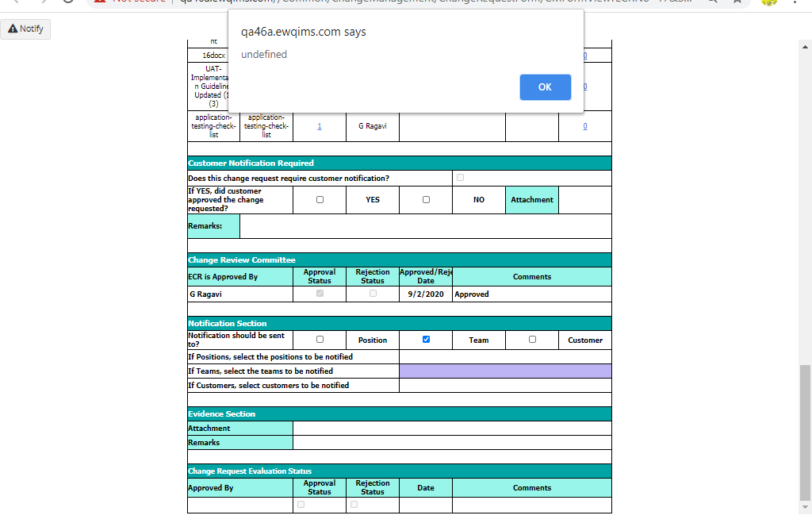This screenshot has width=812, height=523.
Task: Click 'Date' header in Evaluation Status table
Action: 426,488
